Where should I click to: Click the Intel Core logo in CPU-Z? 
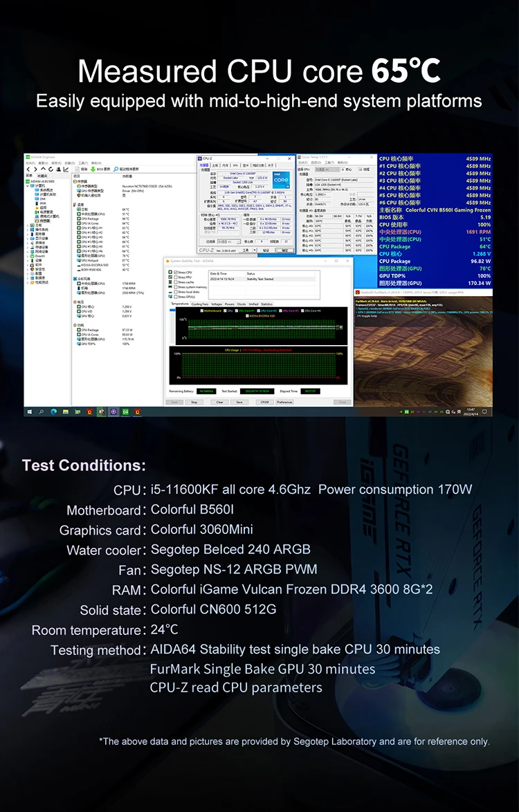282,178
